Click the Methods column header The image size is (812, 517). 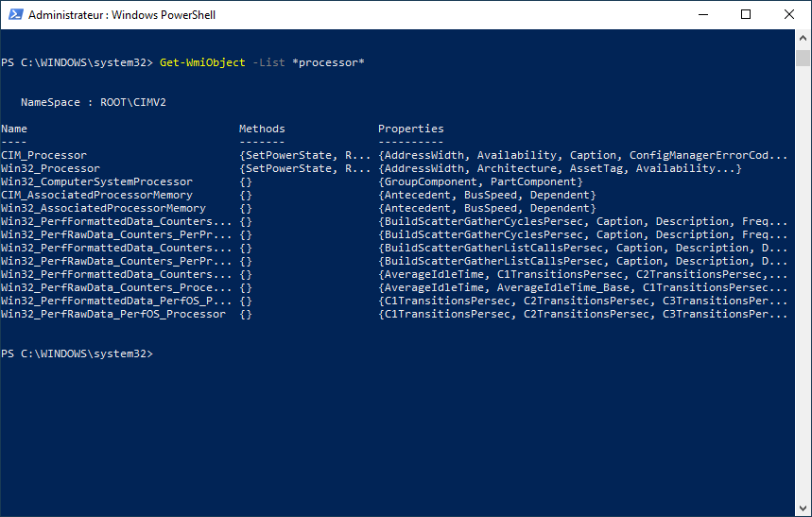pos(262,129)
